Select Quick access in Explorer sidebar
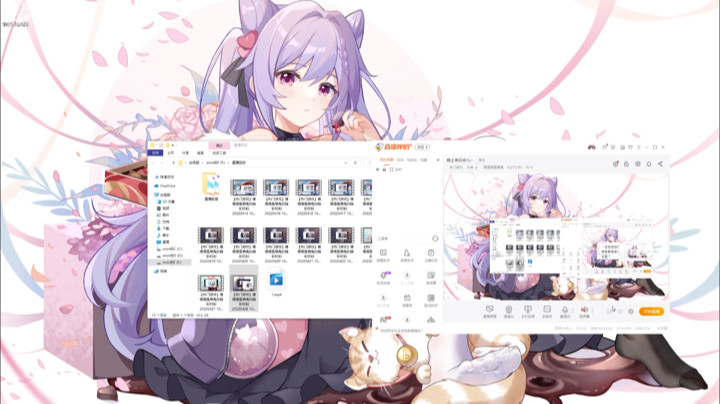This screenshot has height=404, width=720. [x=164, y=177]
